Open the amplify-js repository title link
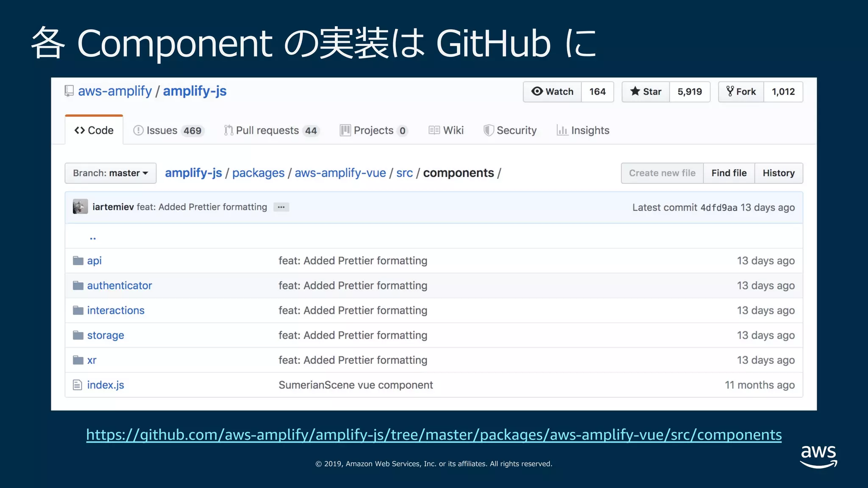868x488 pixels. point(195,91)
